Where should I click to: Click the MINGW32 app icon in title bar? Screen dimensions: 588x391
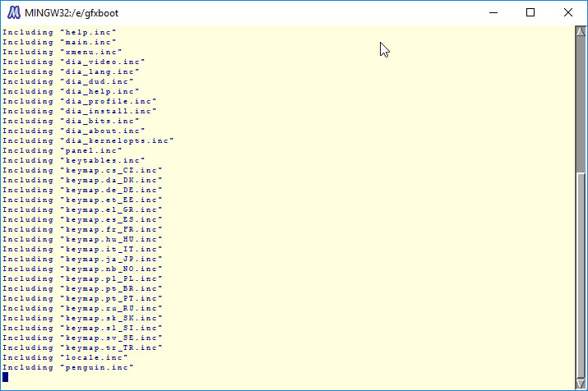[13, 13]
